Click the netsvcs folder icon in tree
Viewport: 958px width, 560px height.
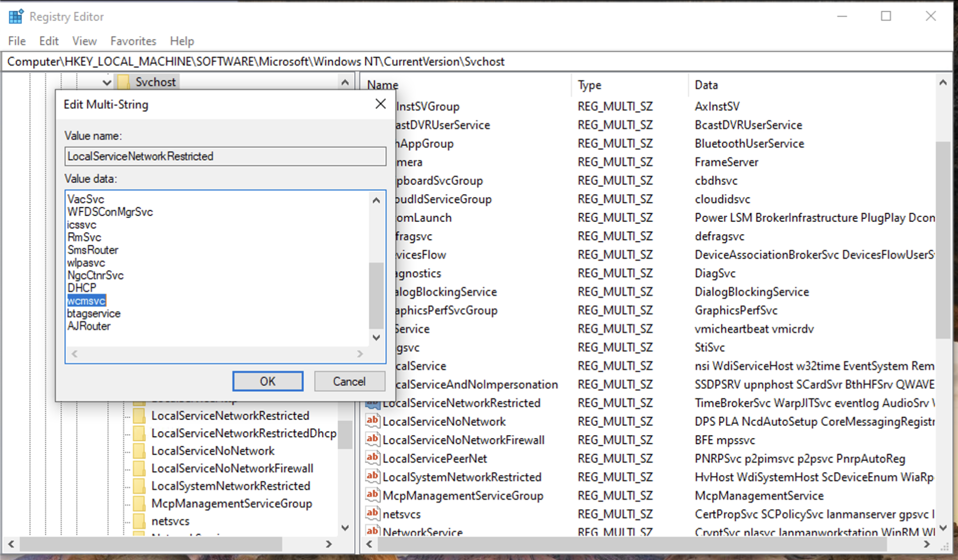coord(139,521)
